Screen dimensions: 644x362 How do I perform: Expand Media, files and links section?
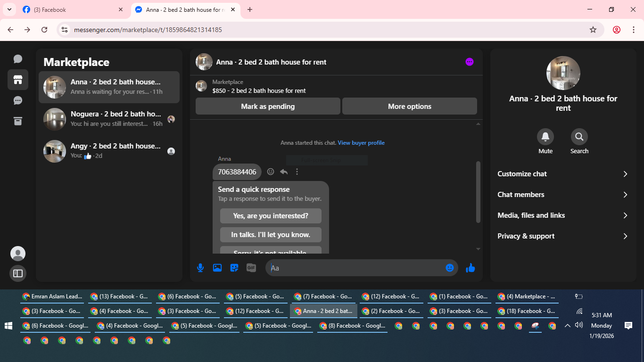[563, 215]
